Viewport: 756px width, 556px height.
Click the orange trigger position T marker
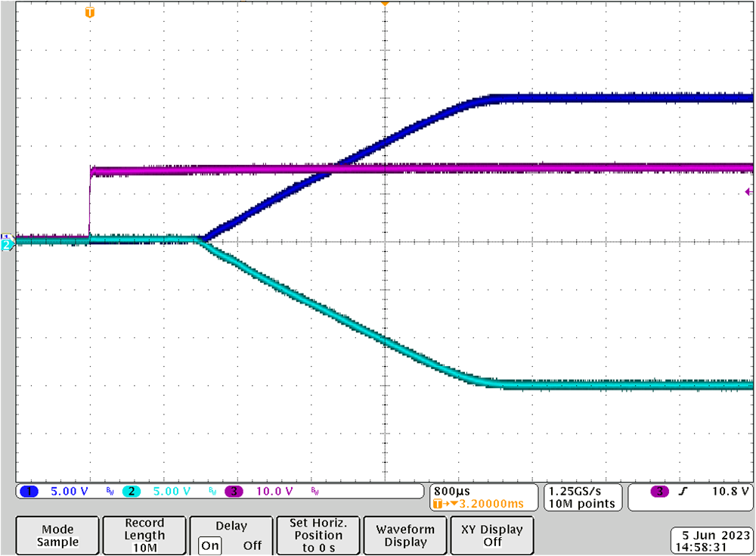tap(90, 12)
